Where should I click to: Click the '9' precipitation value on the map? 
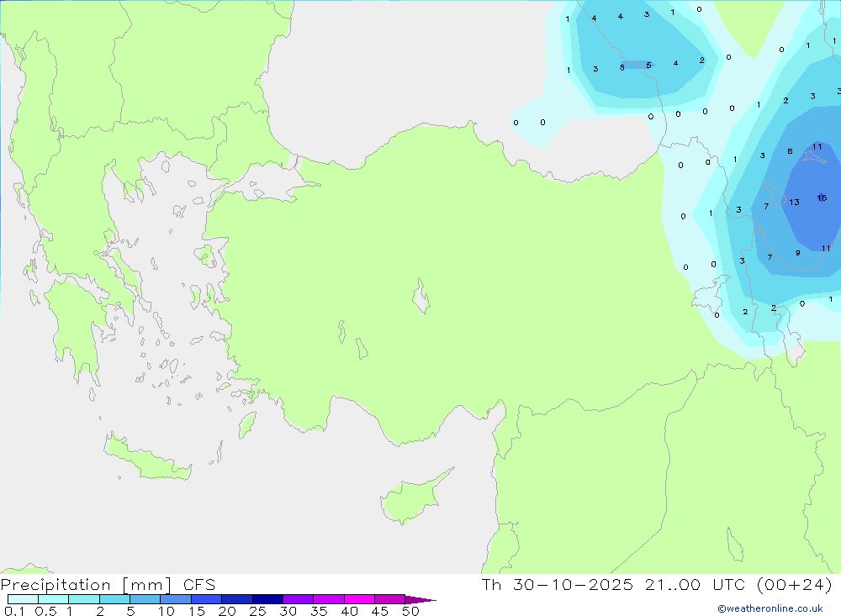[x=797, y=253]
